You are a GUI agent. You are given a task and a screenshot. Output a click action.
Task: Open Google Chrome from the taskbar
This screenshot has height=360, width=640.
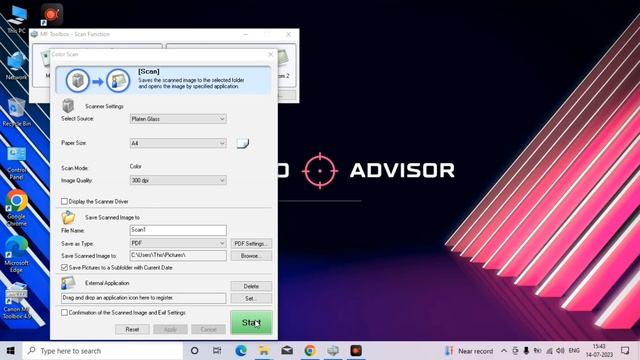310,351
